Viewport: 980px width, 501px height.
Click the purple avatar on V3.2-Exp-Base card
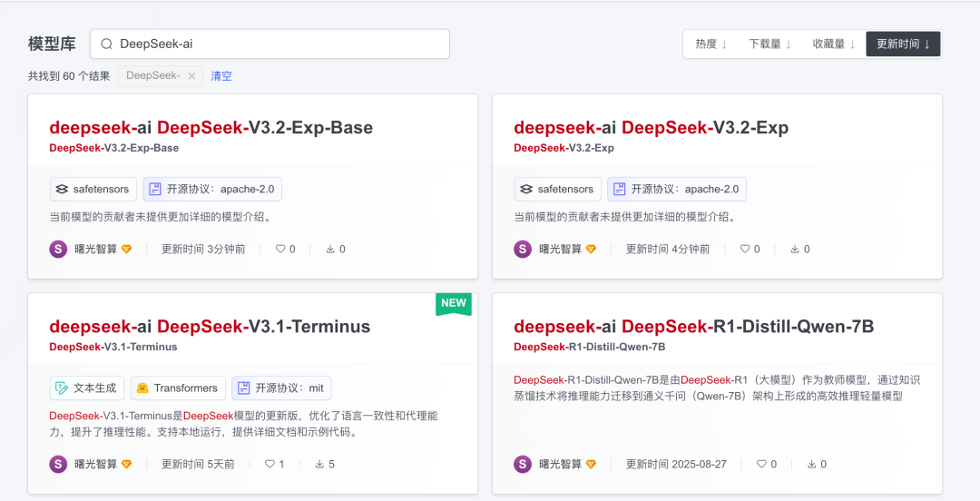58,249
